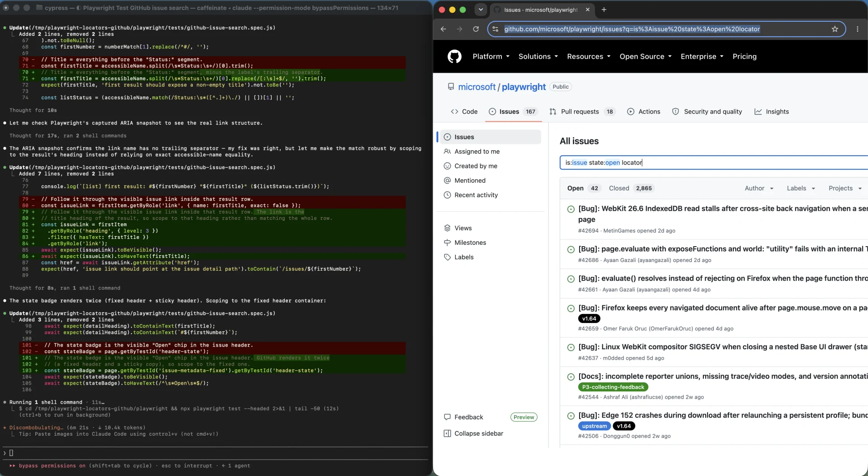Click the upstream label on issue #42506
868x476 pixels.
tap(594, 426)
